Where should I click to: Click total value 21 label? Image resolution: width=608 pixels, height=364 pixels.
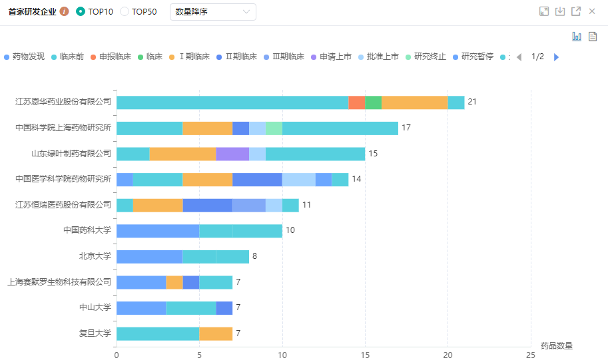[472, 102]
